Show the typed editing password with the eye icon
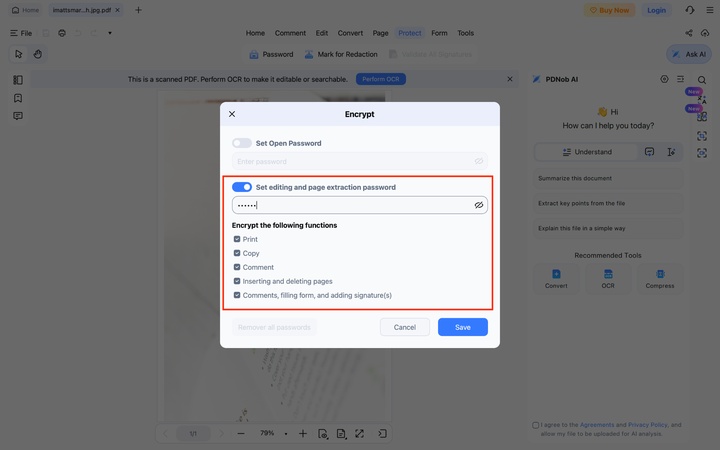This screenshot has height=450, width=720. (478, 205)
